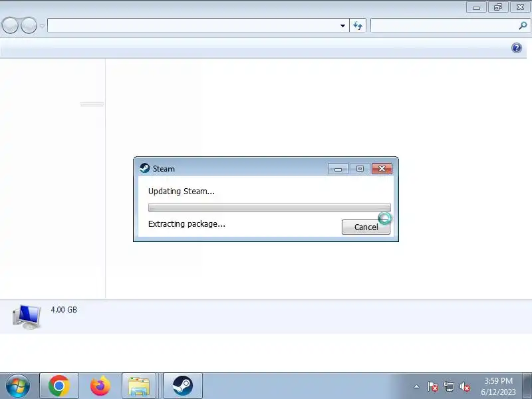Screen dimensions: 532x399
Task: Click the Steam logo in the dialog title bar
Action: point(144,168)
